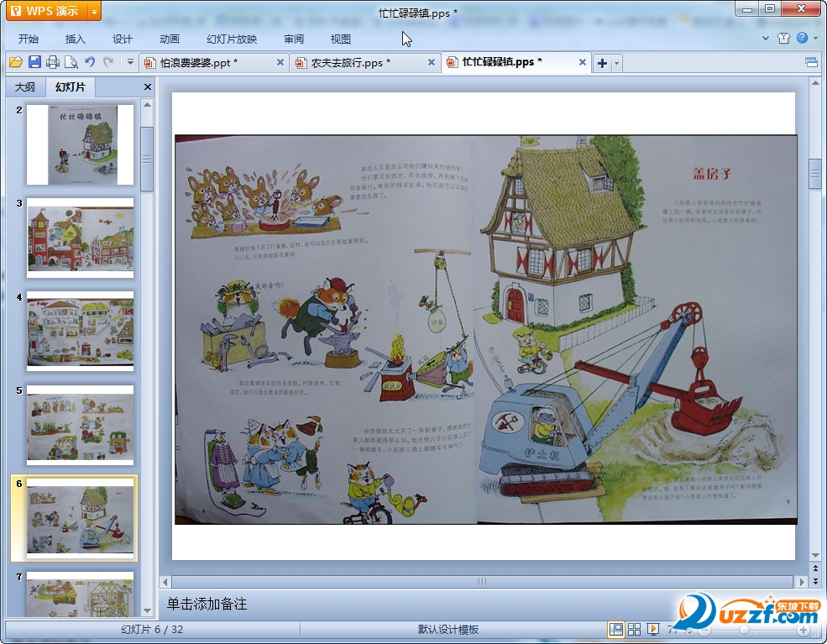This screenshot has height=644, width=827.
Task: Click the 幻灯片 6 / 32 status text
Action: pos(152,629)
